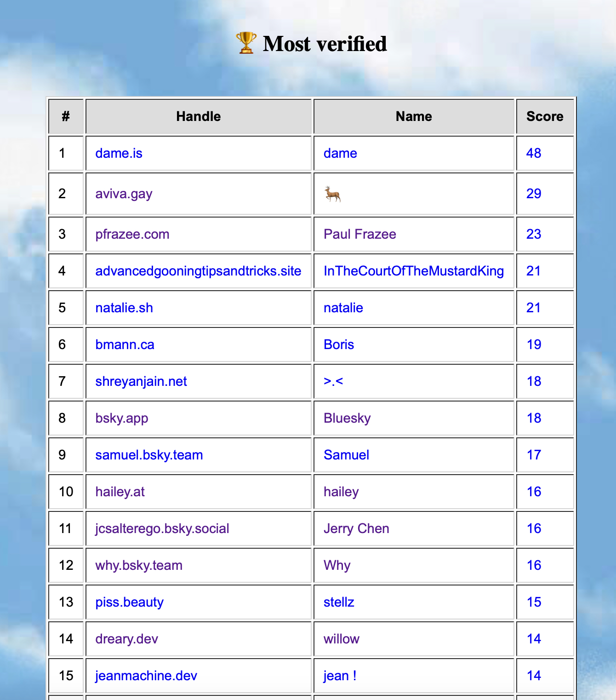Image resolution: width=616 pixels, height=700 pixels.
Task: Click the why.bsky.team handle link
Action: (x=139, y=565)
